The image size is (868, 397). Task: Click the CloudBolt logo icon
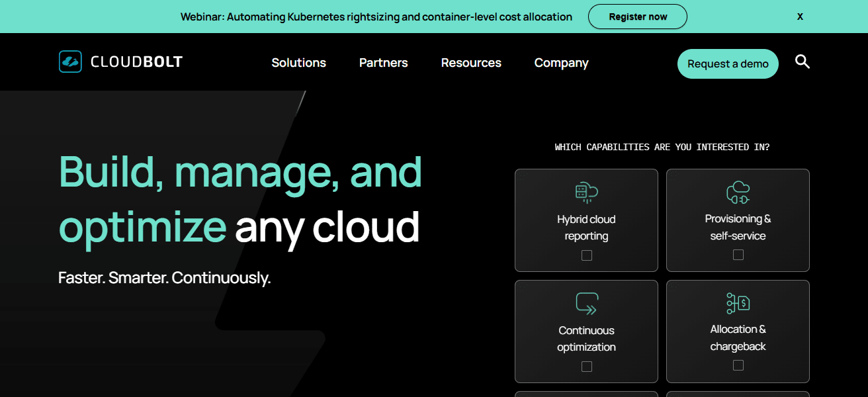click(x=70, y=62)
